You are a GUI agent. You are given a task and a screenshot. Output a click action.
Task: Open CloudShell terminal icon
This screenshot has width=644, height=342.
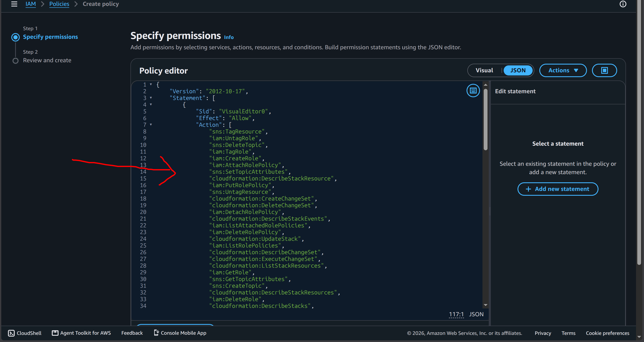coord(11,333)
